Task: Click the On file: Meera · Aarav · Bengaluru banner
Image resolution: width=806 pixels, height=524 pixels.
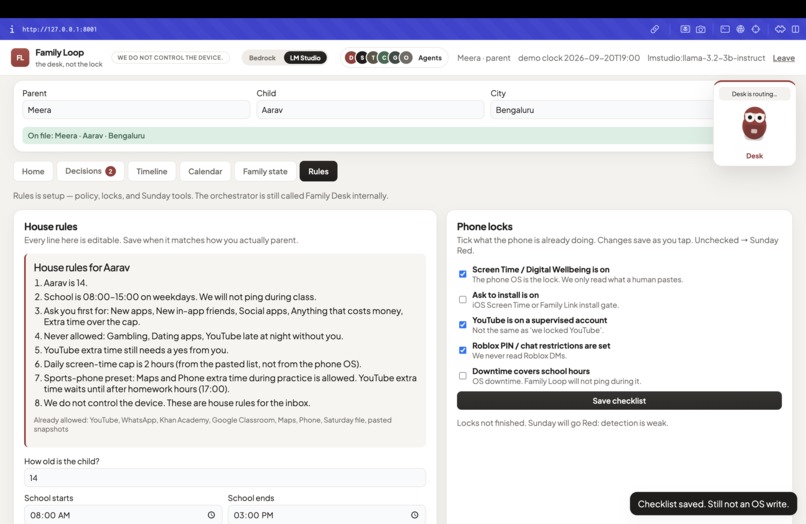Action: [368, 136]
